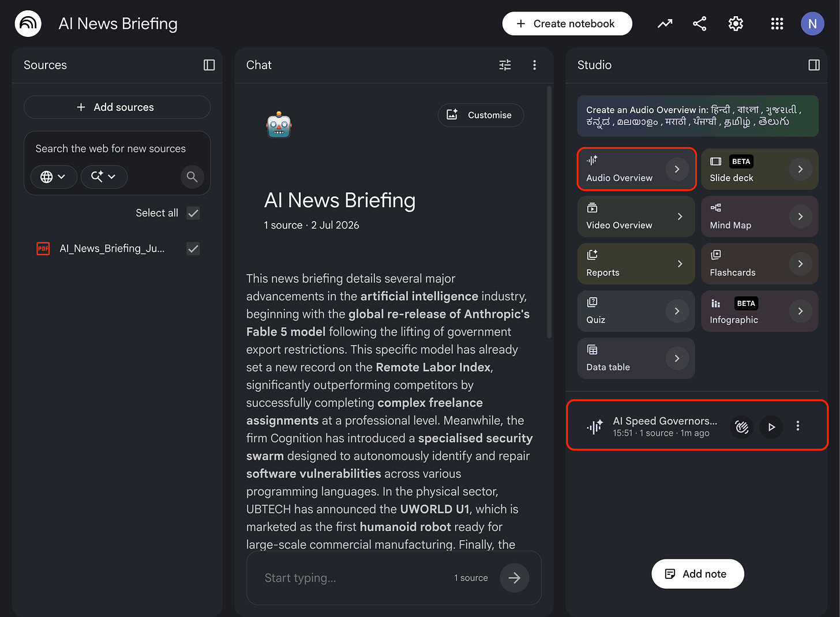The height and width of the screenshot is (617, 840).
Task: Collapse the Studio panel
Action: point(814,65)
